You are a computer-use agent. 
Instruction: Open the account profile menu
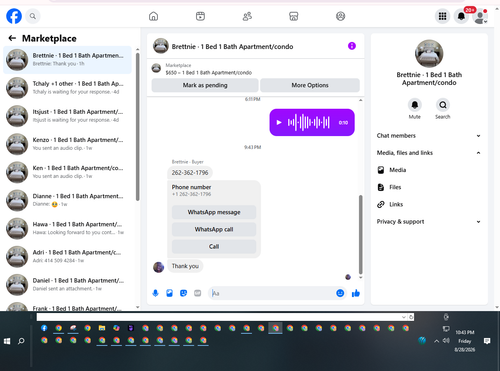point(480,17)
